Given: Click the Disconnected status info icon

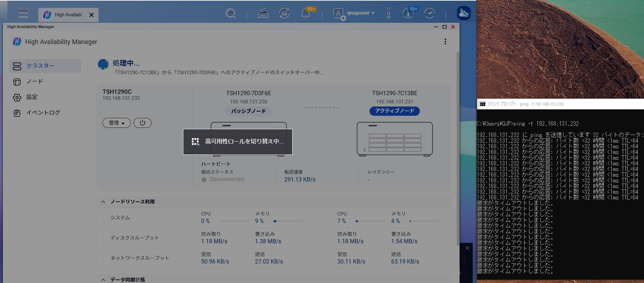Looking at the screenshot, I should pyautogui.click(x=204, y=180).
